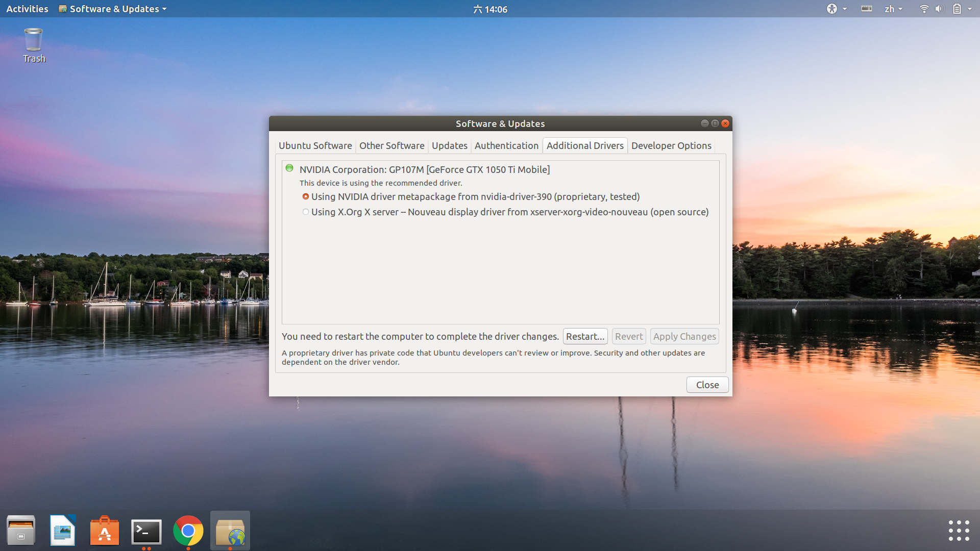Viewport: 980px width, 551px height.
Task: Open the Activities overview
Action: point(27,9)
